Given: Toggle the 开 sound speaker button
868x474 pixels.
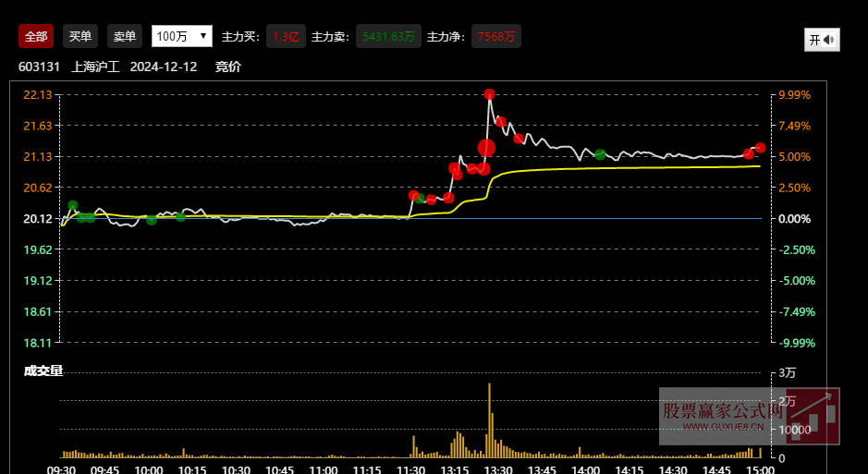Looking at the screenshot, I should [x=821, y=40].
